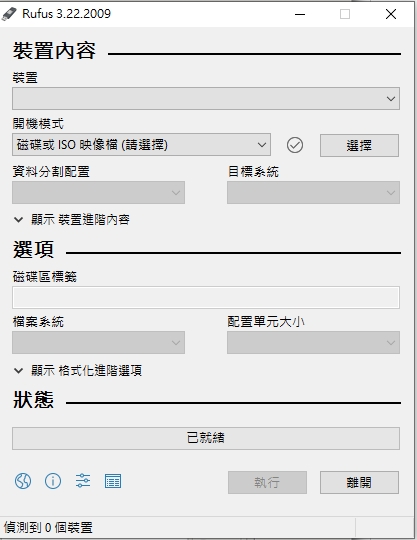Expand 顯示 格式化進階選項 section
This screenshot has width=417, height=540.
(x=78, y=371)
